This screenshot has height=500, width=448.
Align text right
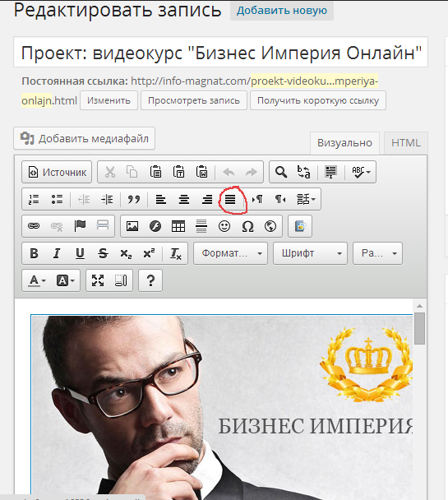pos(207,199)
